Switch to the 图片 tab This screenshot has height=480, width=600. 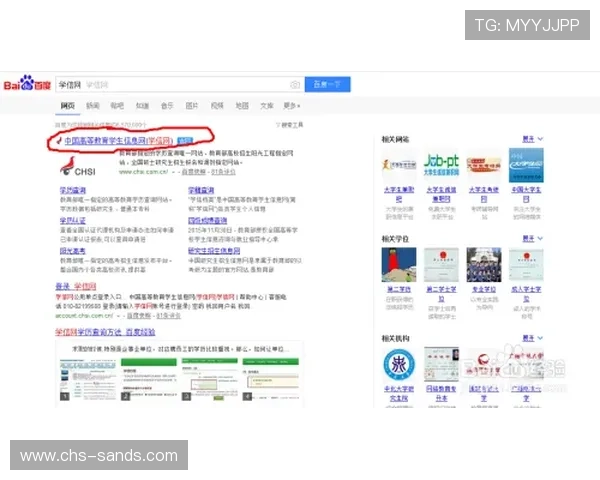pos(192,106)
